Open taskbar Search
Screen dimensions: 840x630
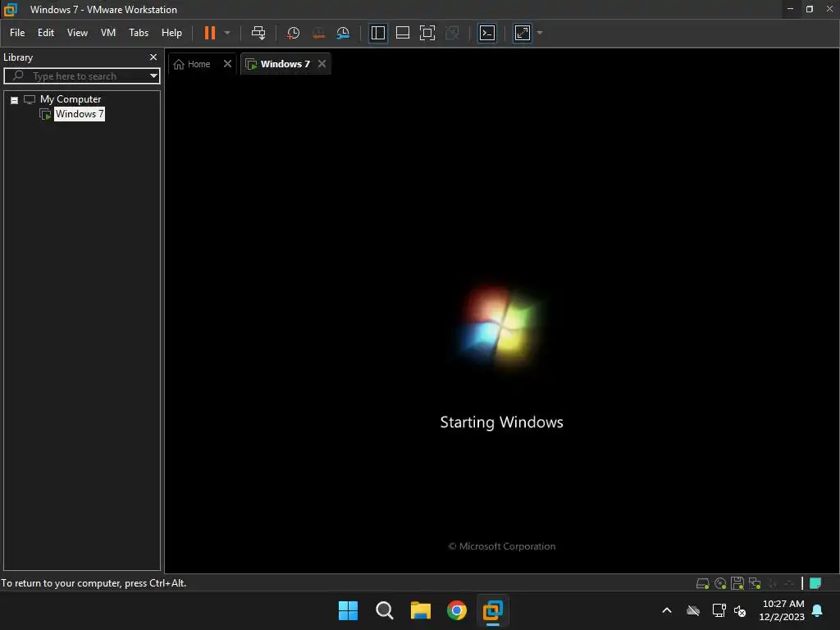pos(384,610)
